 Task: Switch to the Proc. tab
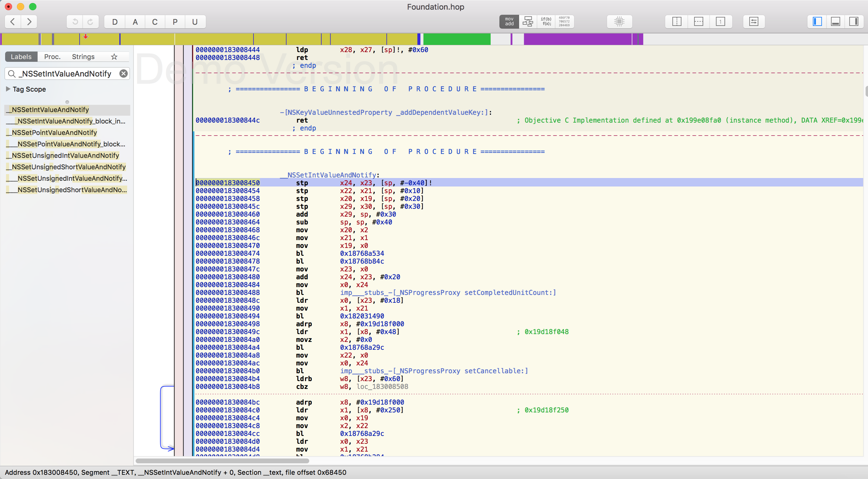(52, 57)
